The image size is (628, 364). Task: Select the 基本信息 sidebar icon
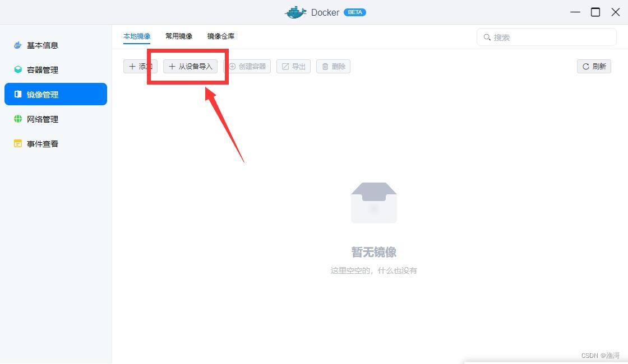coord(17,45)
